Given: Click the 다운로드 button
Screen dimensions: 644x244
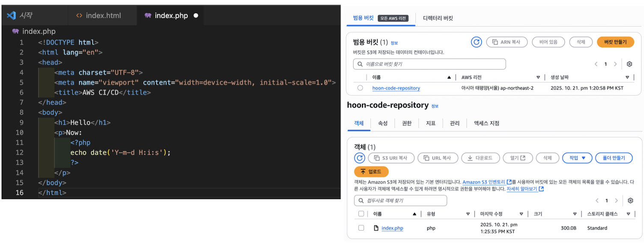Looking at the screenshot, I should point(480,158).
